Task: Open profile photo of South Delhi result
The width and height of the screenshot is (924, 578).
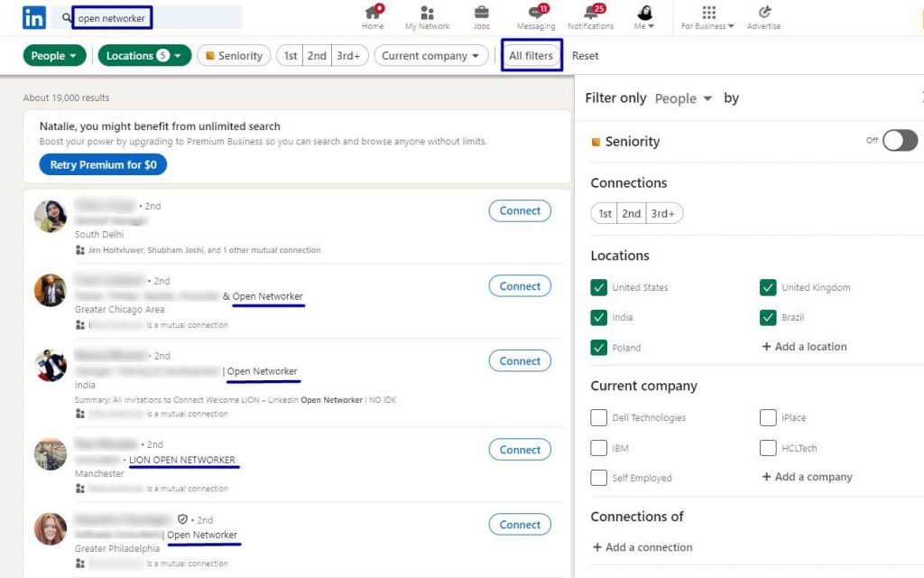Action: 51,216
